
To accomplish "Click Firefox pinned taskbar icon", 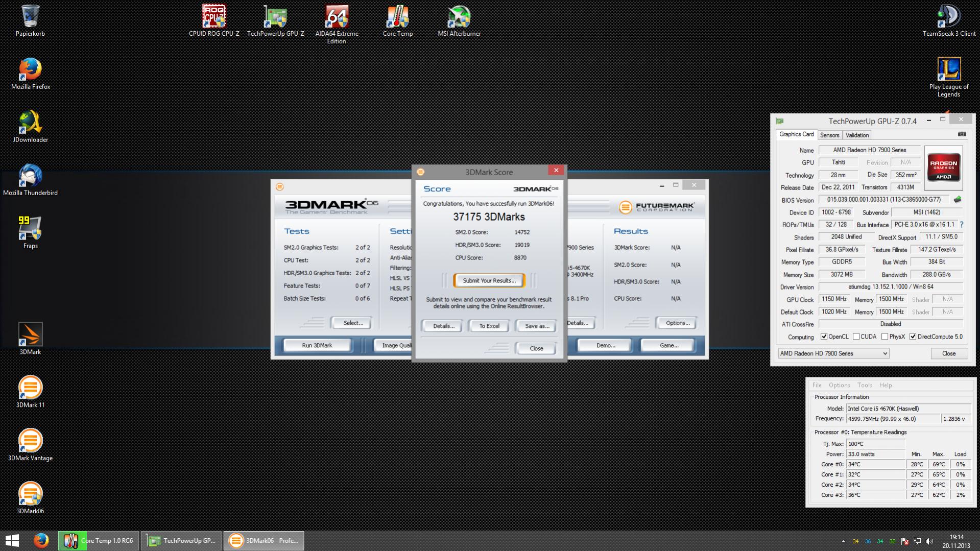I will click(x=41, y=540).
